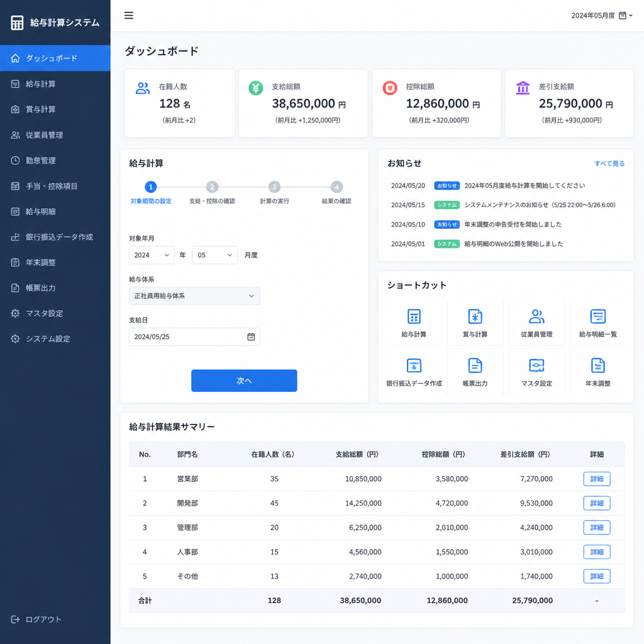Open the 年末調整 shortcut icon
The image size is (644, 644).
598,365
